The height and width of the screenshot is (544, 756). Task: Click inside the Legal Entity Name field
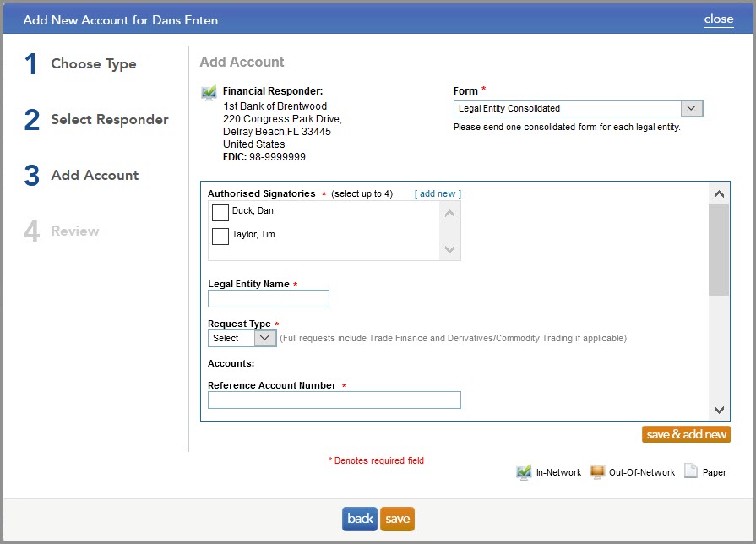pos(268,298)
